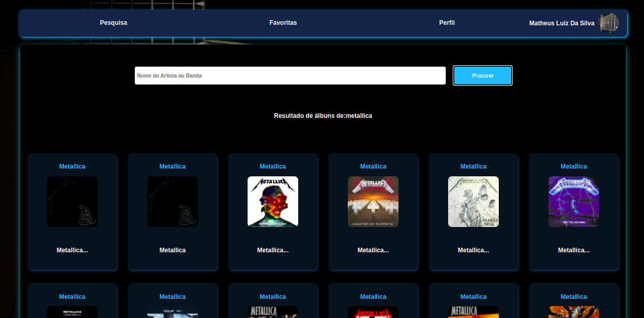Go to the Favoritas tab

283,23
